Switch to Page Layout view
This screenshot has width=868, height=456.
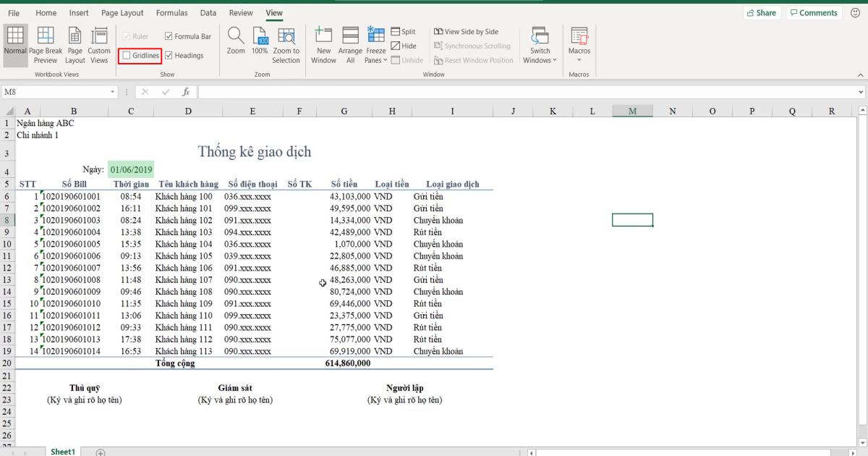75,45
